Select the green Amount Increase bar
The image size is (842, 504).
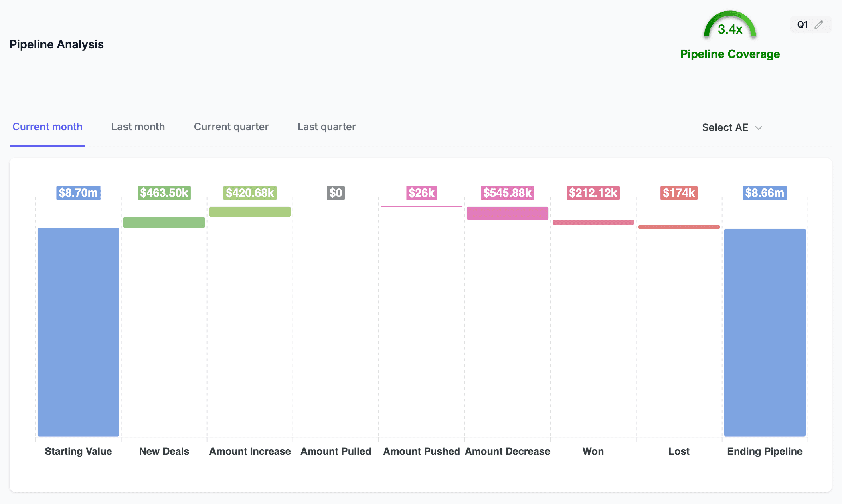pyautogui.click(x=250, y=212)
